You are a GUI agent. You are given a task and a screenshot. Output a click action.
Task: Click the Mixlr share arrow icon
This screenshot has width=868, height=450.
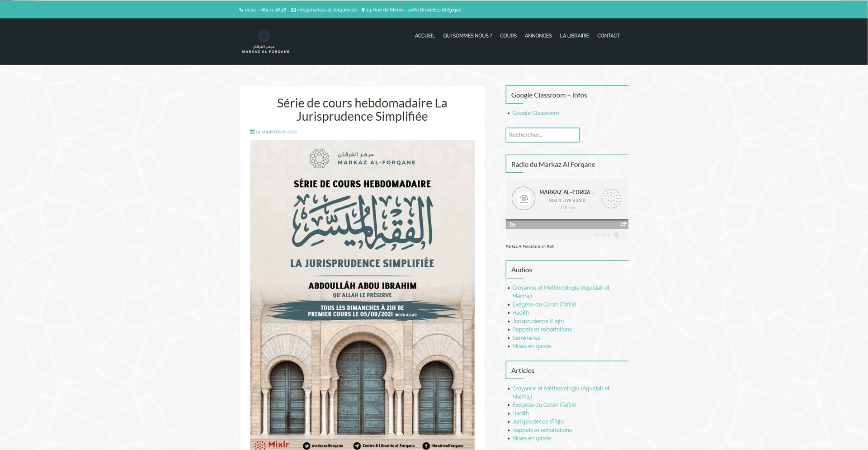coord(623,224)
